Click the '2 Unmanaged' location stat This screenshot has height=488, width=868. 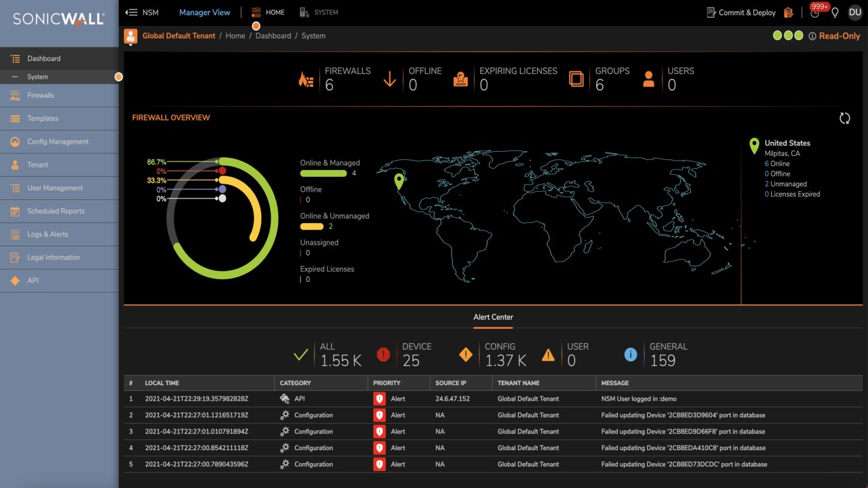786,184
